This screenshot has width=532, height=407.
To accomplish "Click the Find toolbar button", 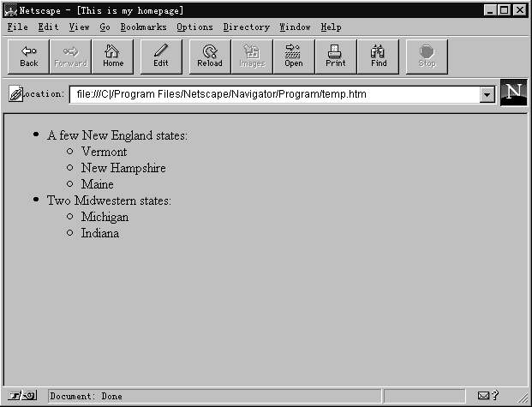I will (x=379, y=57).
